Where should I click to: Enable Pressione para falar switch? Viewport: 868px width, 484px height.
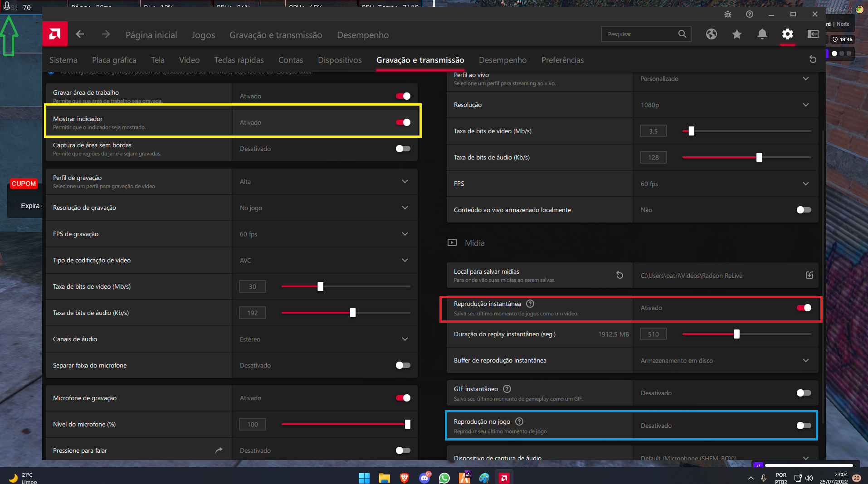pyautogui.click(x=403, y=450)
